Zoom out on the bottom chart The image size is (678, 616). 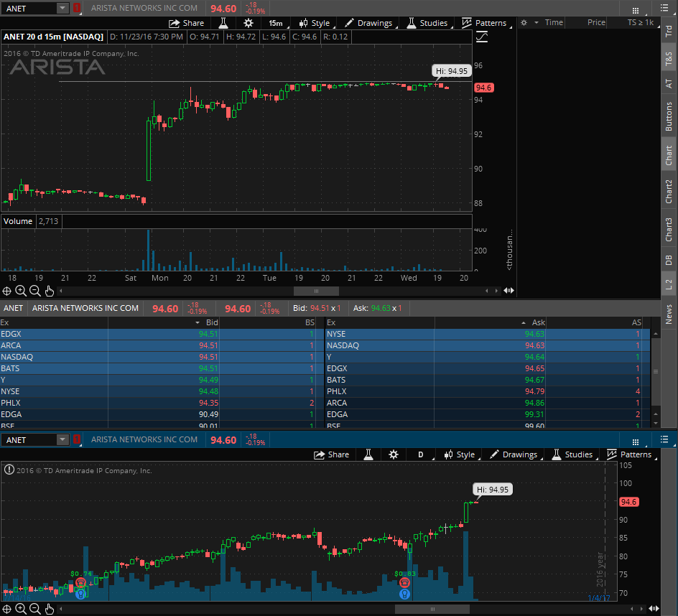pos(35,609)
